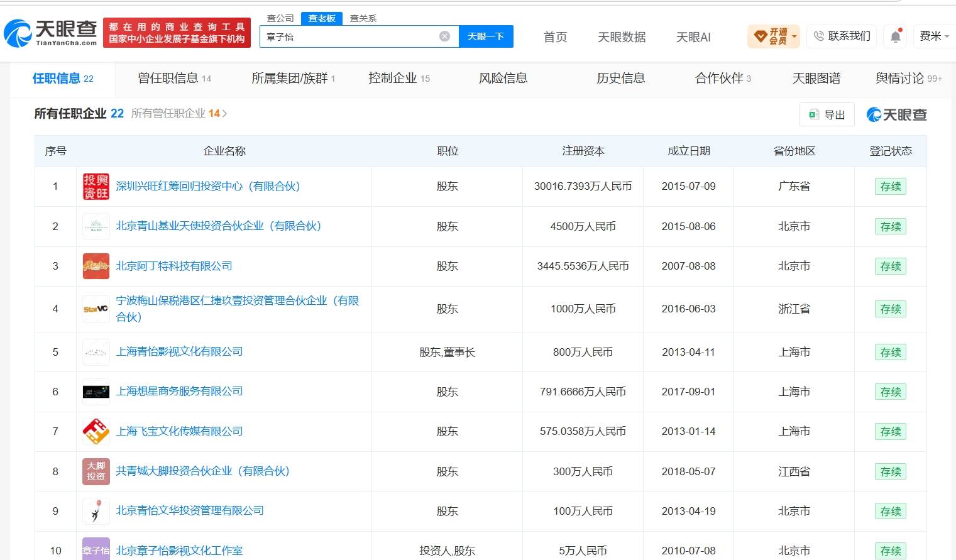Open the 曾任职信息 tab
Image resolution: width=956 pixels, height=560 pixels.
click(x=175, y=79)
